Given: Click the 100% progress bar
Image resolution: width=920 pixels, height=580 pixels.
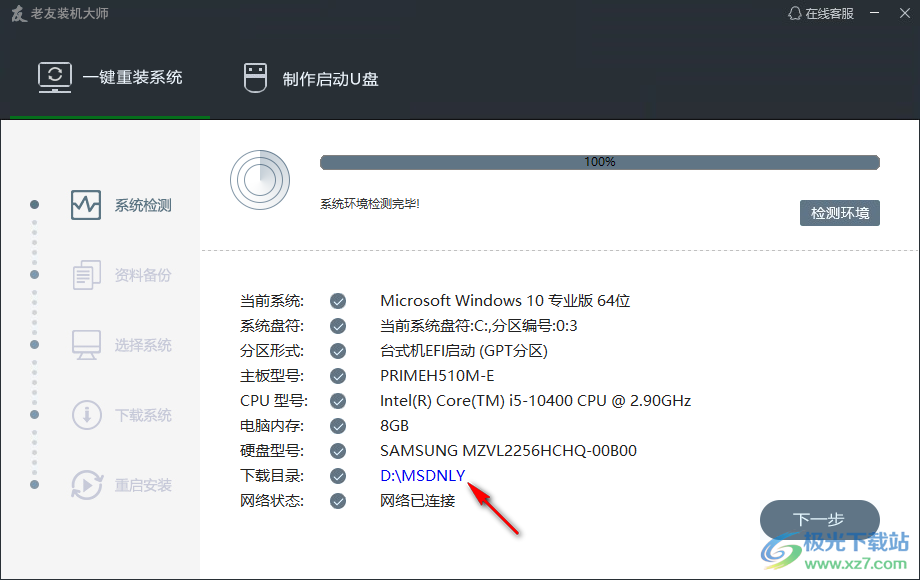Looking at the screenshot, I should (x=600, y=162).
